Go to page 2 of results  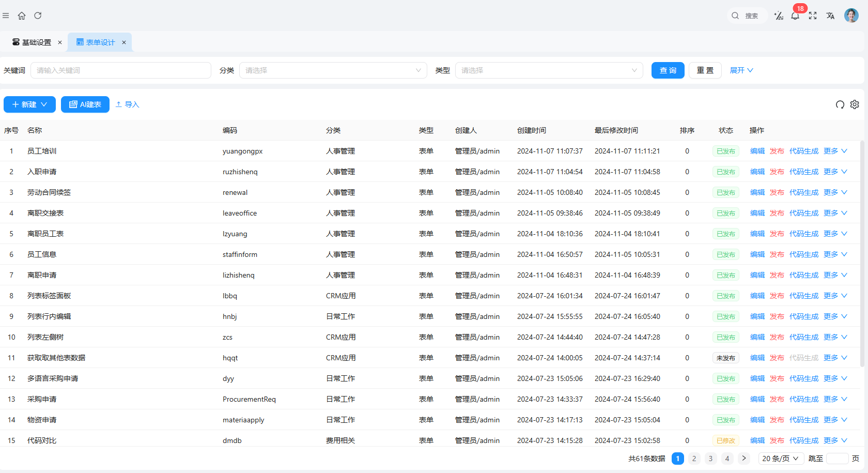694,459
